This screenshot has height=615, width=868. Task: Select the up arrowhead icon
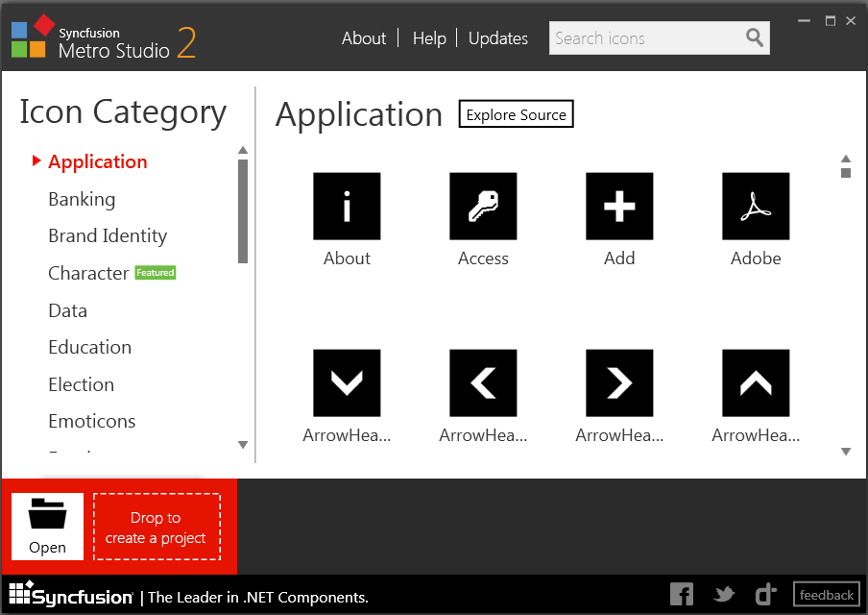point(756,382)
